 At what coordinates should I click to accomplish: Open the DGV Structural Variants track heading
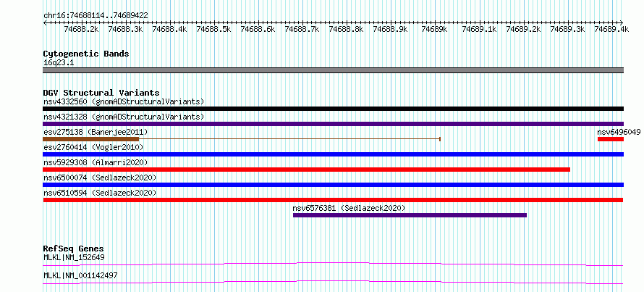101,93
